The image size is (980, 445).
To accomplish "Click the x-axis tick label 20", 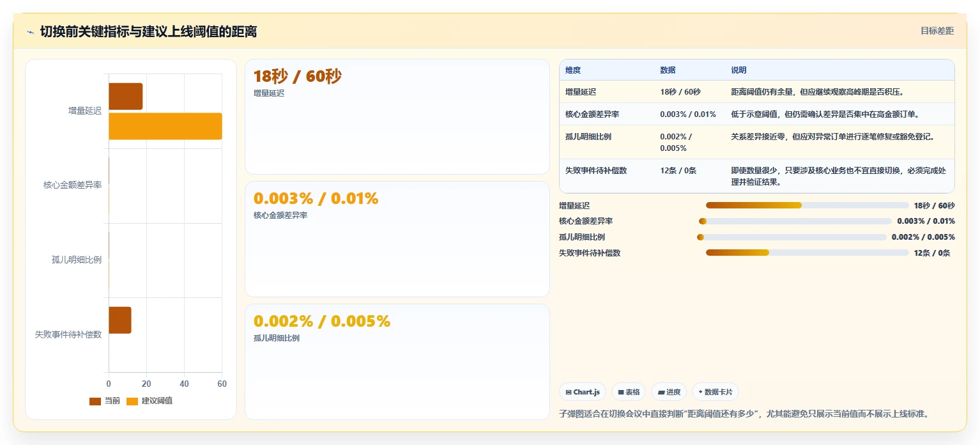I will (146, 384).
